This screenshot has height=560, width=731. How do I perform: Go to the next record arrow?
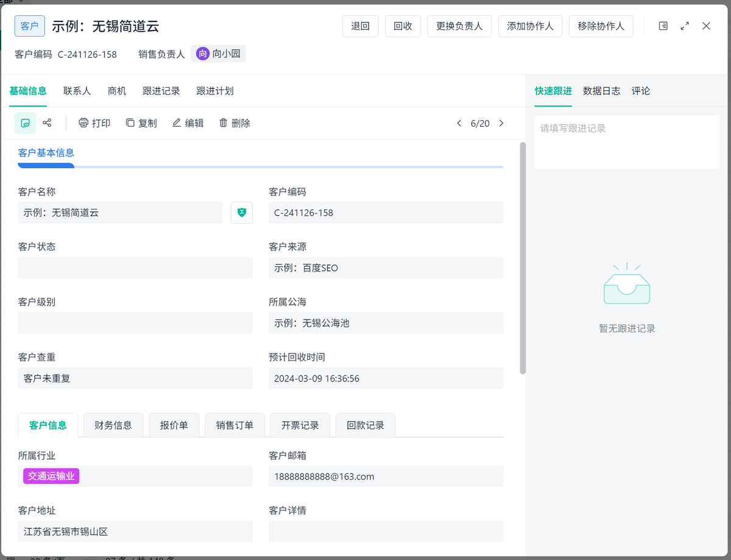(x=501, y=123)
